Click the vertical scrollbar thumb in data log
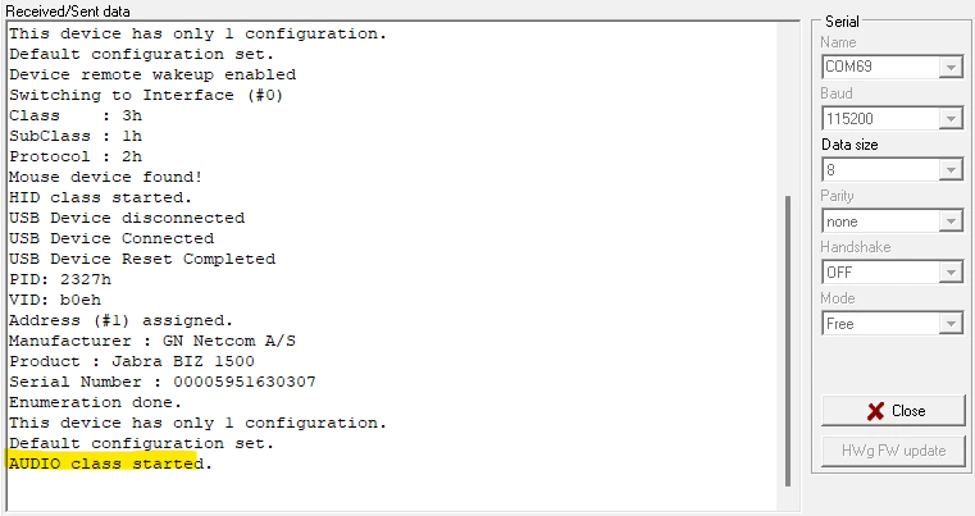 (788, 341)
